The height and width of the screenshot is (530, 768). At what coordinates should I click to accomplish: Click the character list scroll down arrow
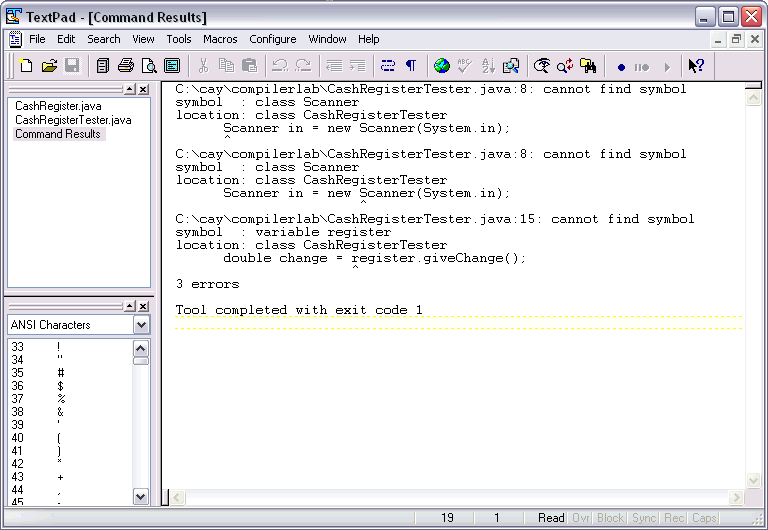click(141, 495)
